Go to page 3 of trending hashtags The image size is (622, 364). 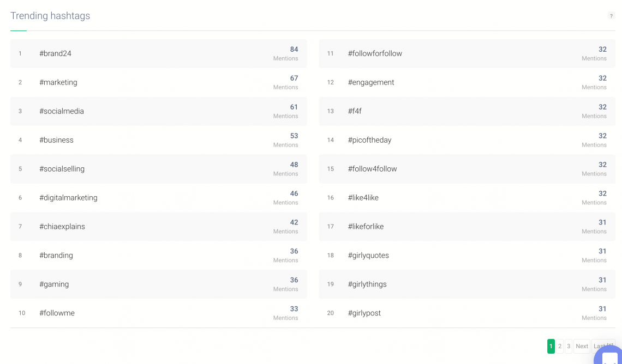pos(569,346)
